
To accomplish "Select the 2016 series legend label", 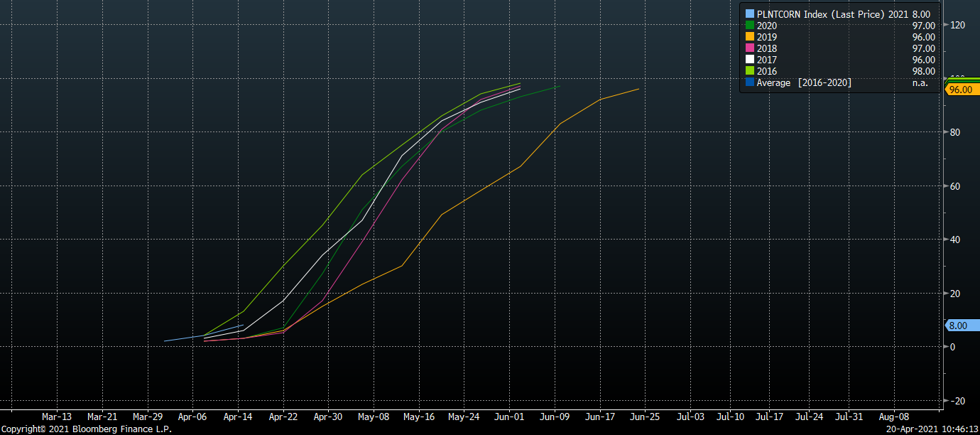I will click(767, 71).
